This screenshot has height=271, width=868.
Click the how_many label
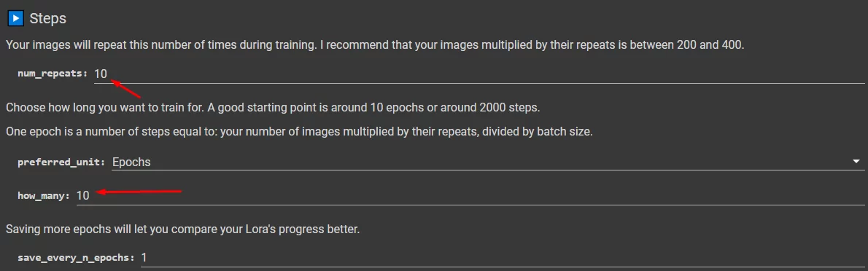44,196
